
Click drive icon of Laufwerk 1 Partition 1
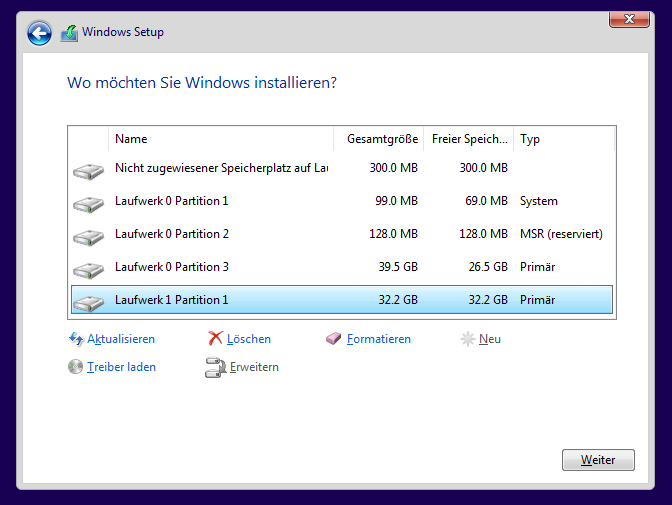click(88, 304)
